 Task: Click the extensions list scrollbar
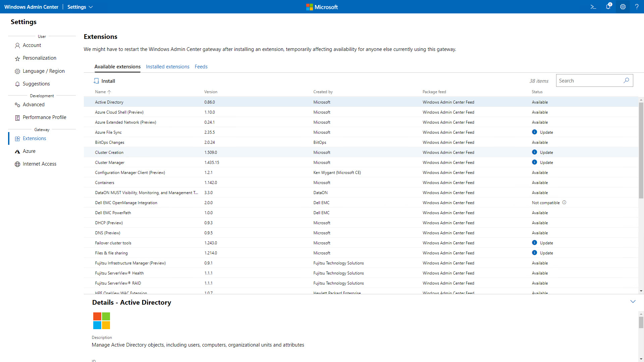click(641, 150)
